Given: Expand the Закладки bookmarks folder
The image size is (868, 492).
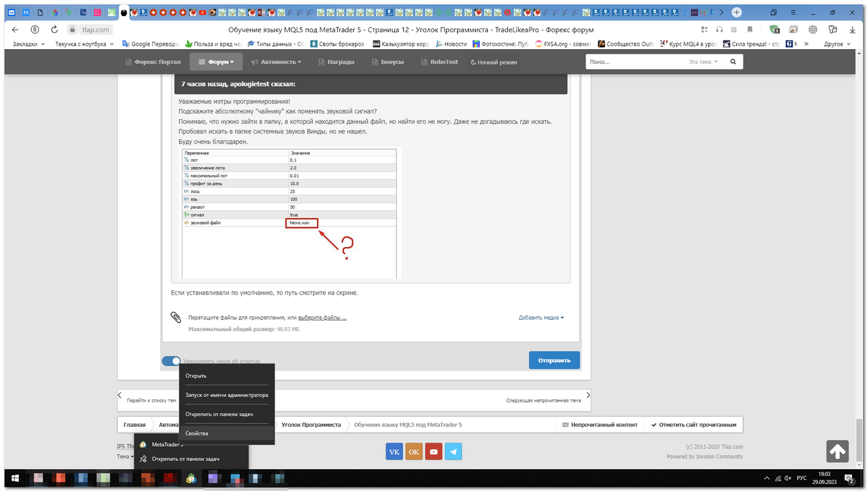Looking at the screenshot, I should (29, 44).
